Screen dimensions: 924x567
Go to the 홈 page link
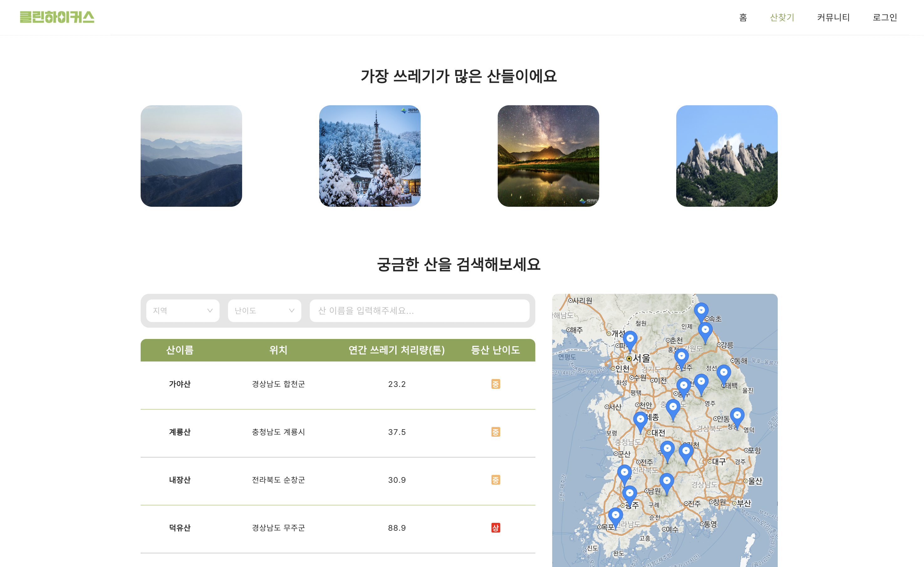[743, 17]
